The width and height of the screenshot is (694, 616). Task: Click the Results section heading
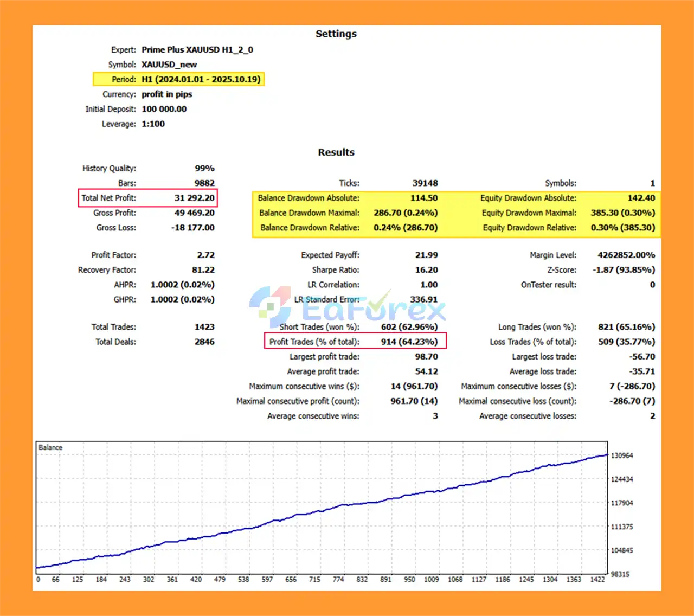(x=336, y=152)
